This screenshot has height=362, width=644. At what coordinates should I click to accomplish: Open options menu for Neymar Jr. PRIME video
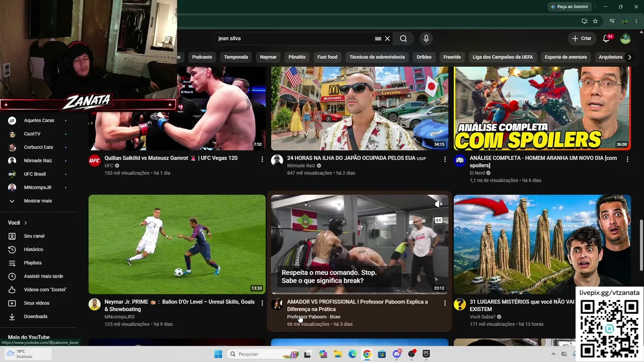[x=262, y=303]
